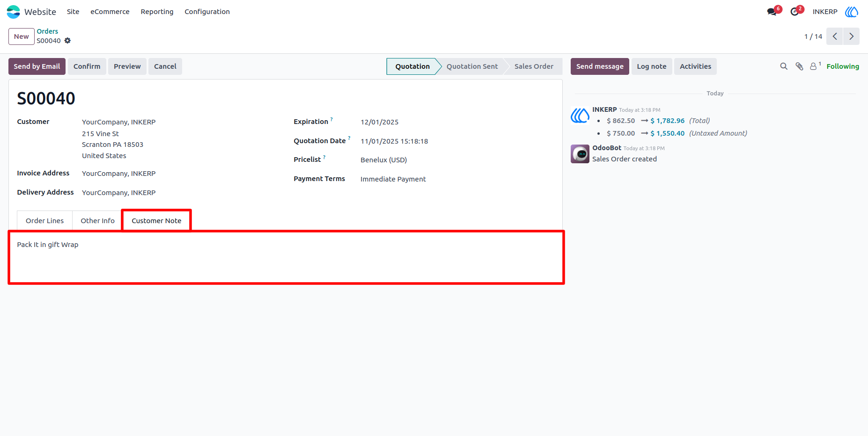Click the INKERP author name in chatter
Screen dimensions: 868x436
point(604,109)
